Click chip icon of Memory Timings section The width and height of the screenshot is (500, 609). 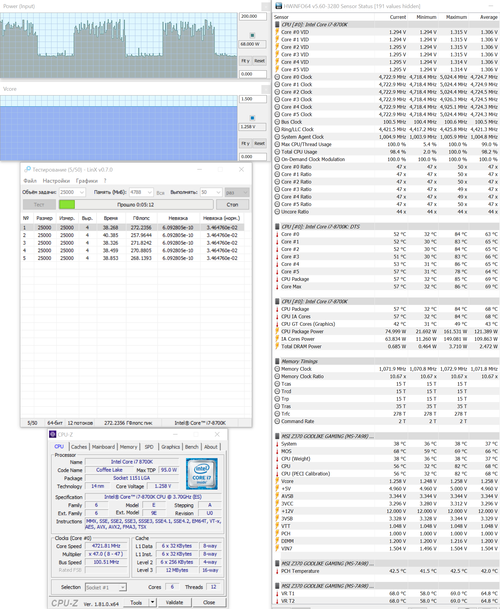(x=277, y=361)
